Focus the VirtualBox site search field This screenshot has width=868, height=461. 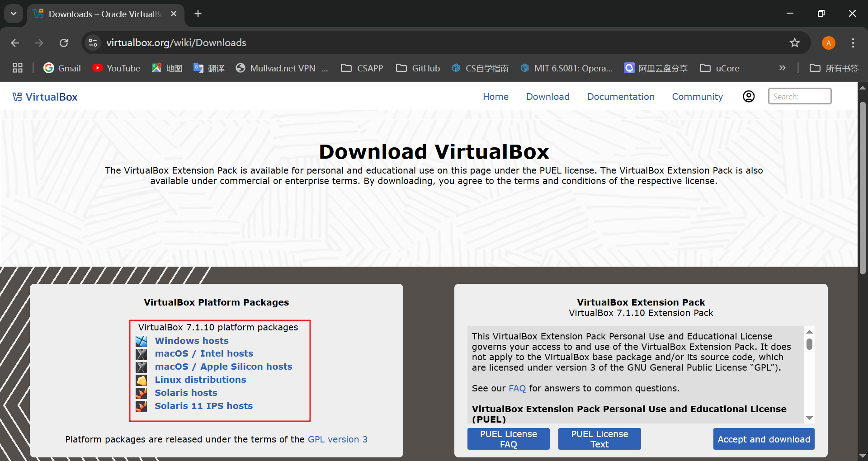(x=799, y=96)
